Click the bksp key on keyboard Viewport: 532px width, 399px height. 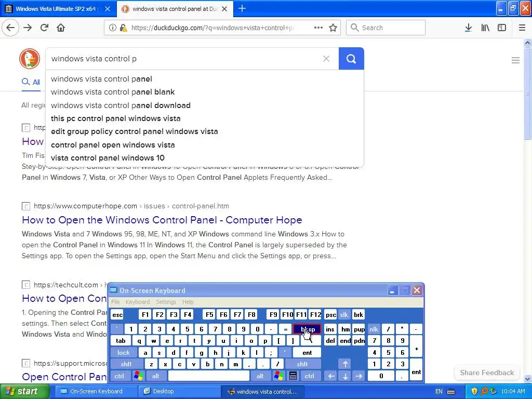(x=307, y=329)
